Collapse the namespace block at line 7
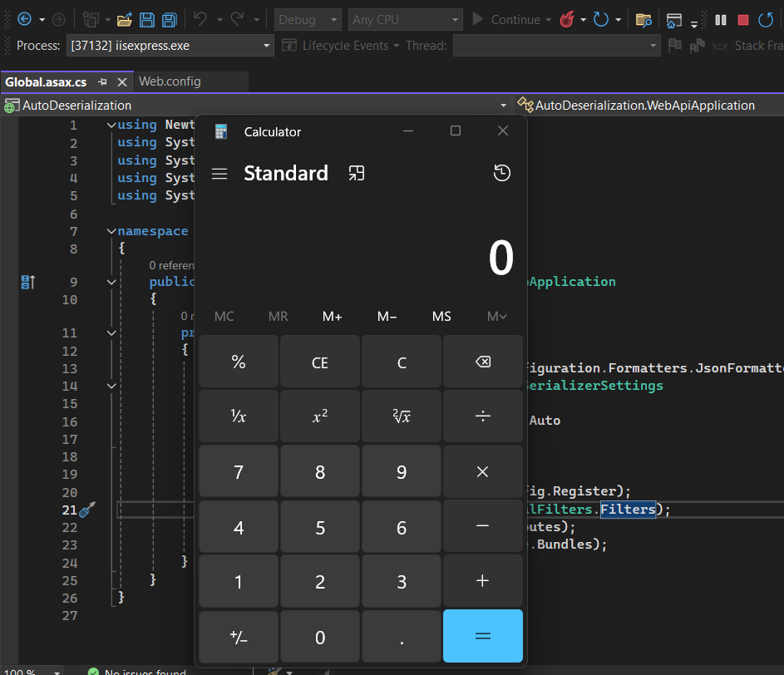The height and width of the screenshot is (675, 784). pyautogui.click(x=111, y=231)
